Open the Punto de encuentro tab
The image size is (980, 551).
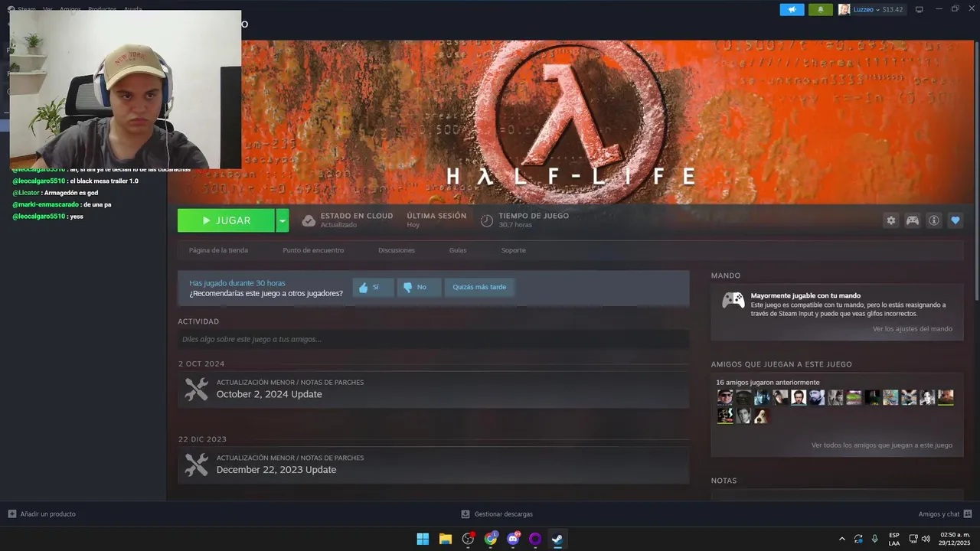[313, 250]
